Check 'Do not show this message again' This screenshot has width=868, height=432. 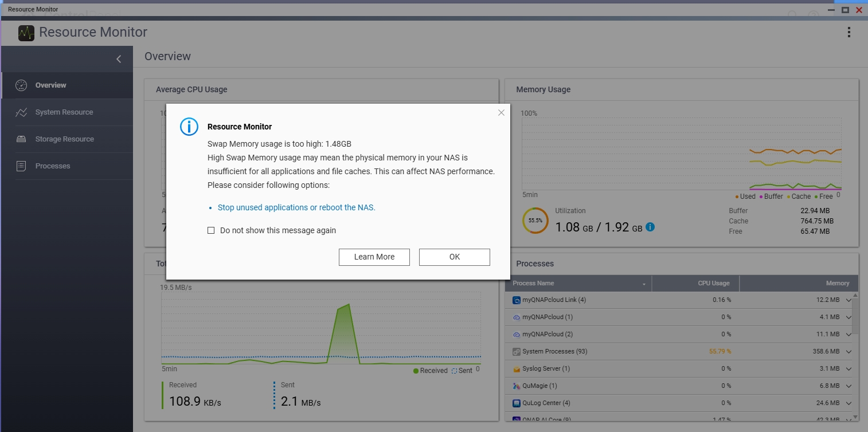(211, 230)
